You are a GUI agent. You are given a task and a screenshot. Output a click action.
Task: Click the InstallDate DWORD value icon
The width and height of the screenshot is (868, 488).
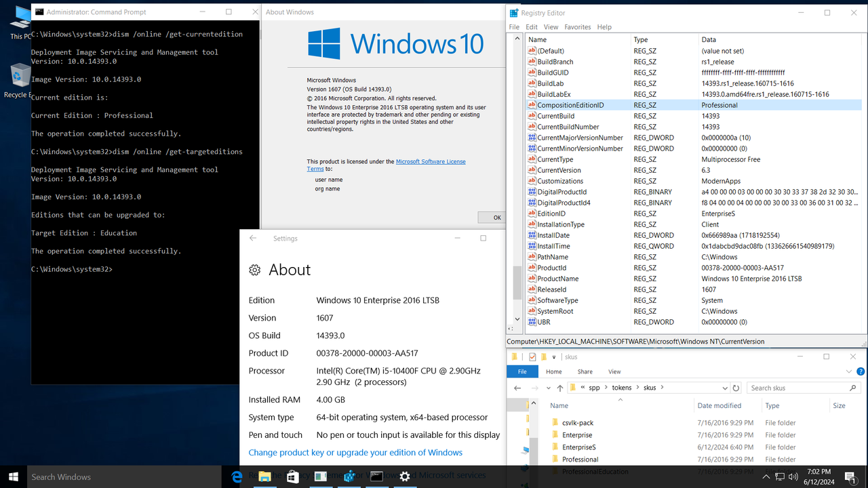click(532, 235)
